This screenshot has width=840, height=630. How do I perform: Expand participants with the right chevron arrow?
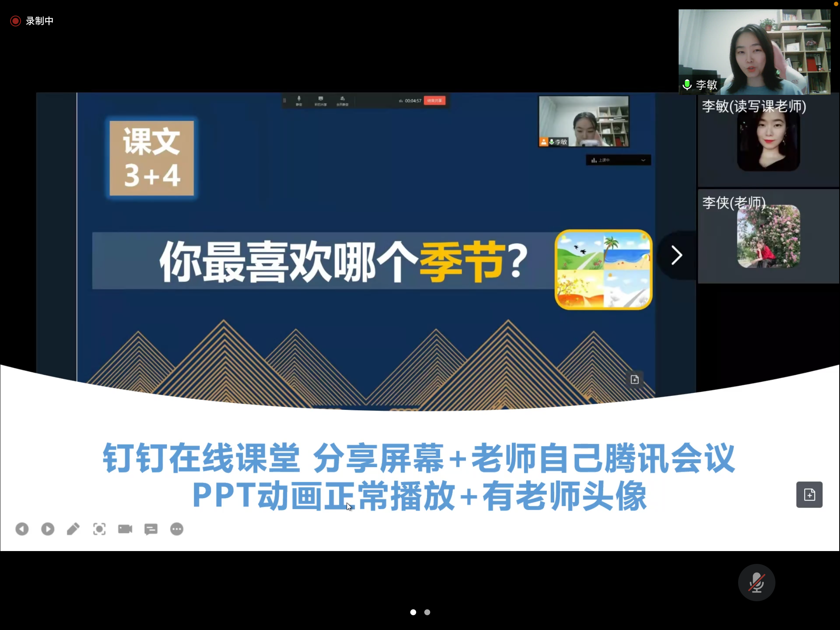[x=677, y=255]
